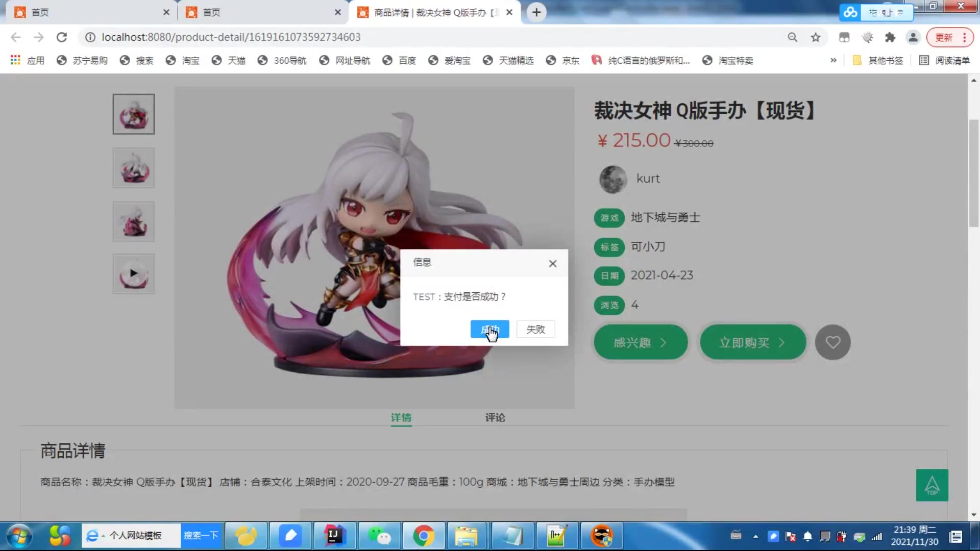
Task: Click the 更新 update button
Action: pos(944,37)
